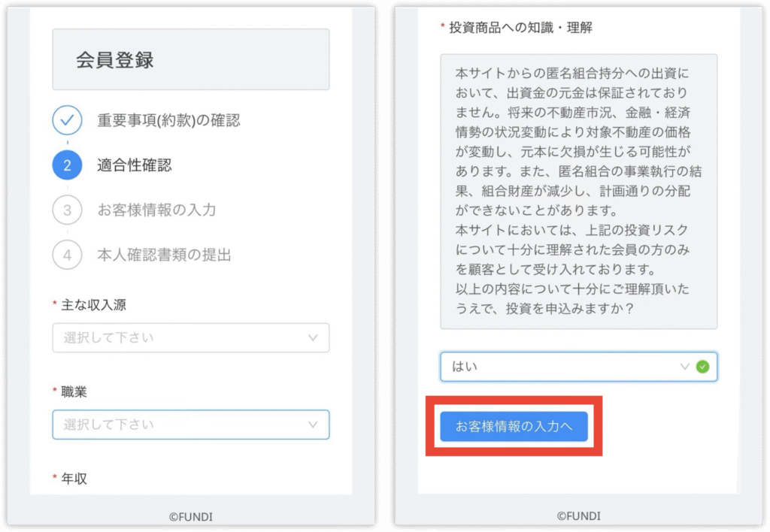Click the 職業 field label
The image size is (770, 532).
click(x=74, y=391)
